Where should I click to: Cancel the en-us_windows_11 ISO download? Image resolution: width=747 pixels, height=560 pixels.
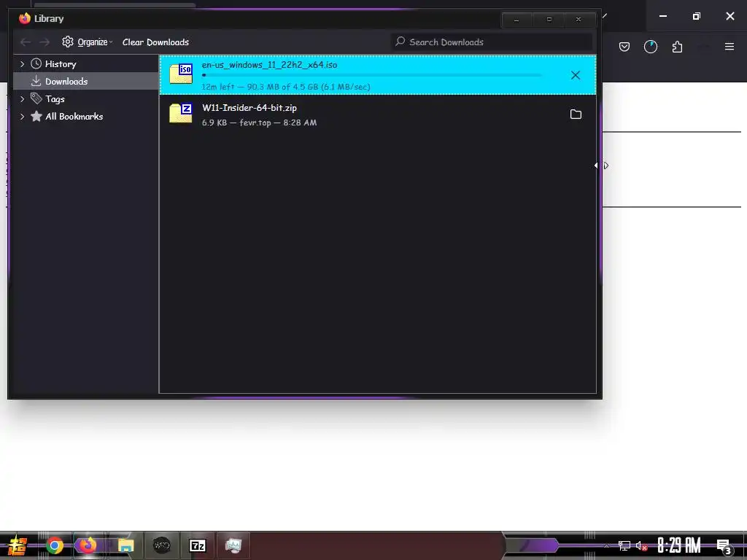576,75
